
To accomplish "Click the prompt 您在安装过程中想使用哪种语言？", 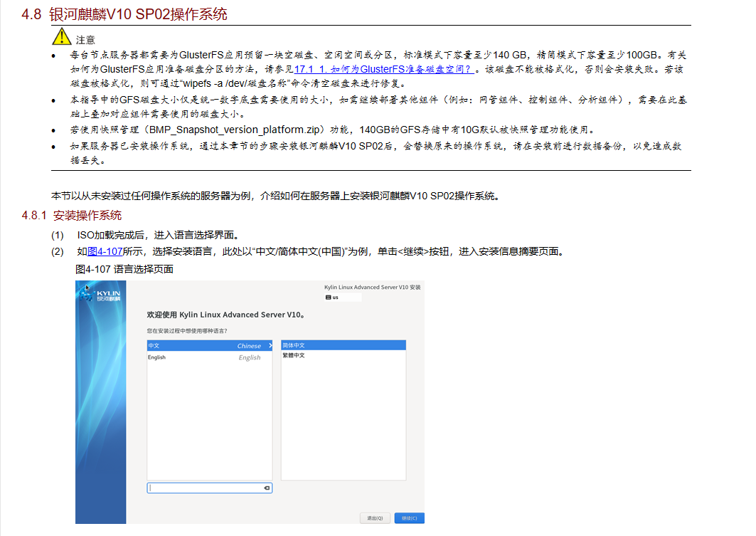I will (187, 330).
